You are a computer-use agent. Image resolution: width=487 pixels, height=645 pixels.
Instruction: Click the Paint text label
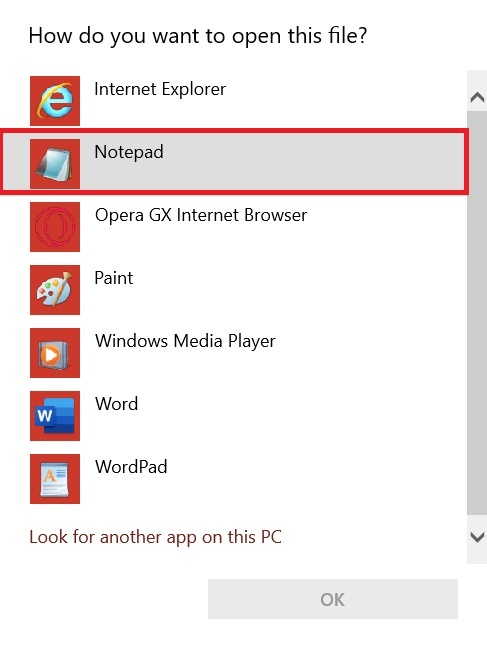click(114, 278)
